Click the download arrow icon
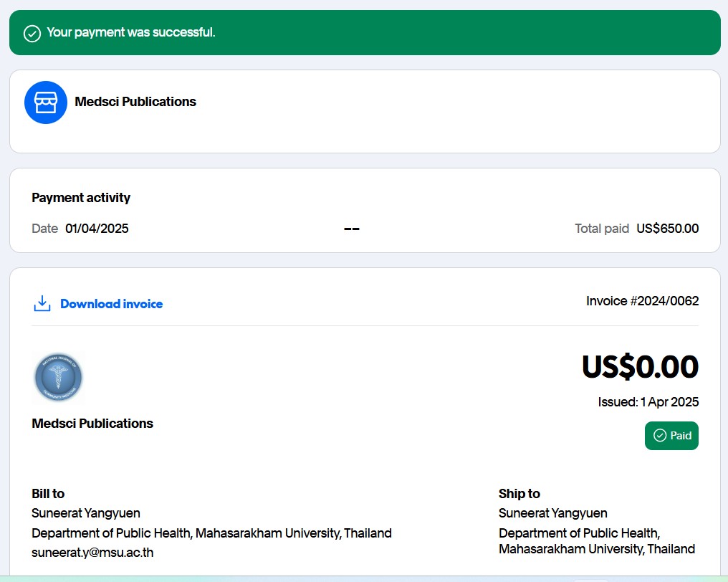The image size is (728, 582). pyautogui.click(x=42, y=304)
